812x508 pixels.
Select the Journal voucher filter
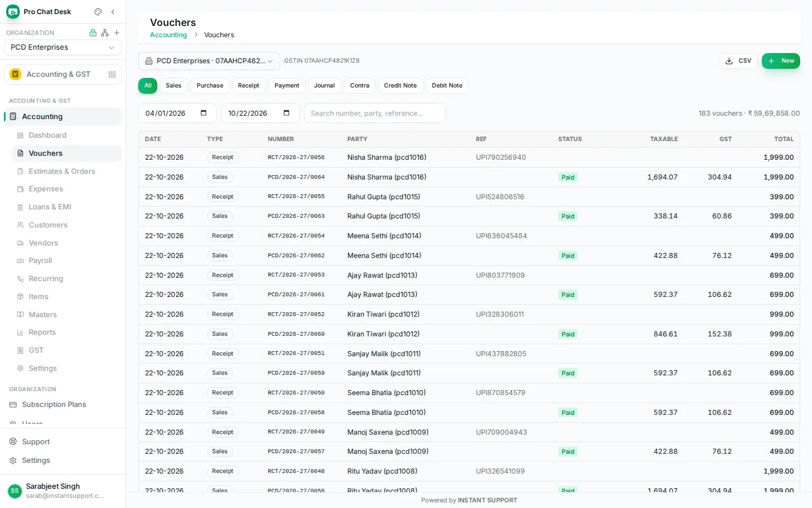point(324,86)
